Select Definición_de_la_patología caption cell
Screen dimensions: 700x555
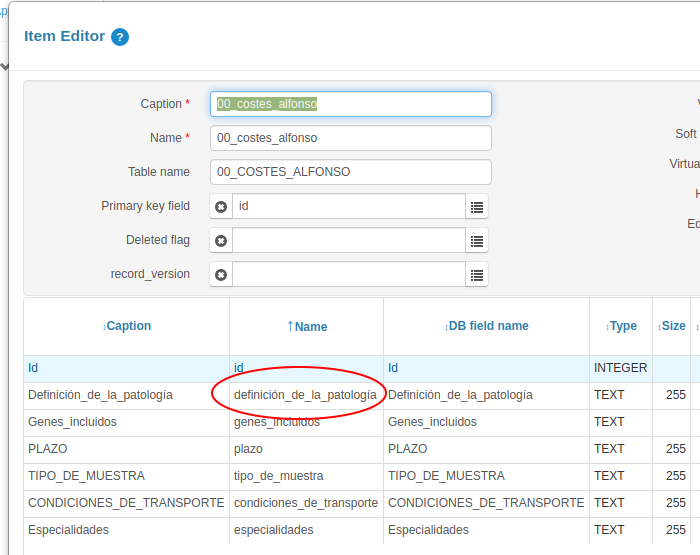tap(127, 395)
